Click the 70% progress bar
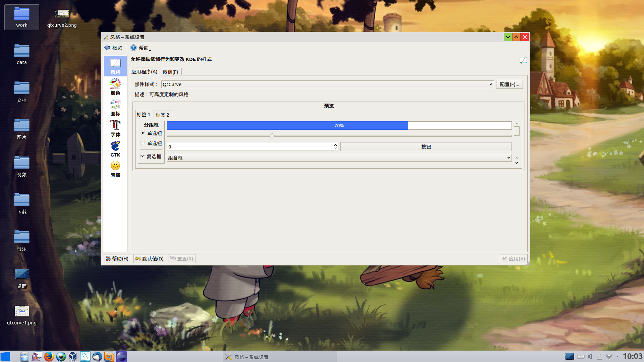This screenshot has width=644, height=362. pos(339,126)
